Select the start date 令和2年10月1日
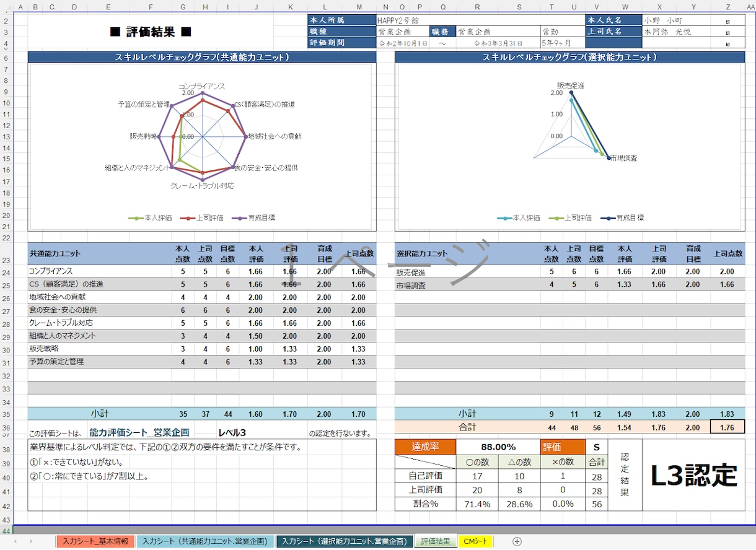756x550 pixels. (x=403, y=43)
